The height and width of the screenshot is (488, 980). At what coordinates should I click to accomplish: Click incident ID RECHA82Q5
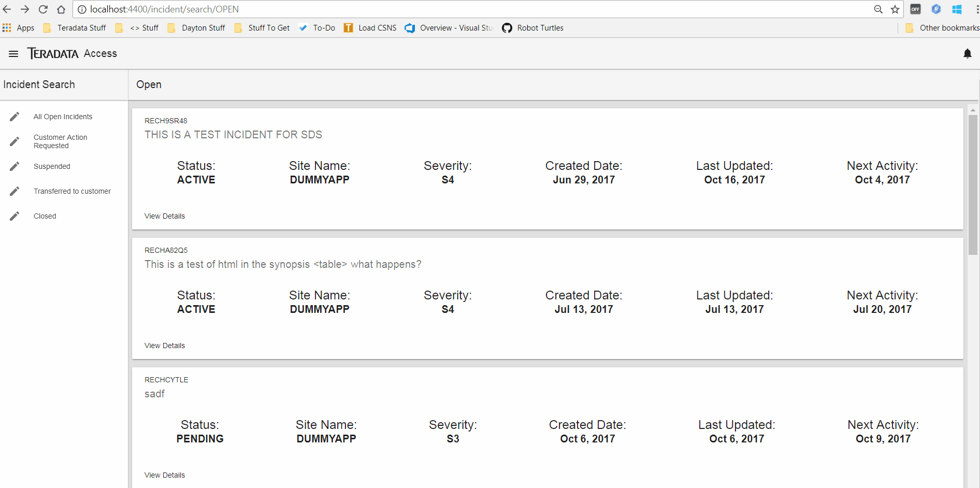point(166,250)
